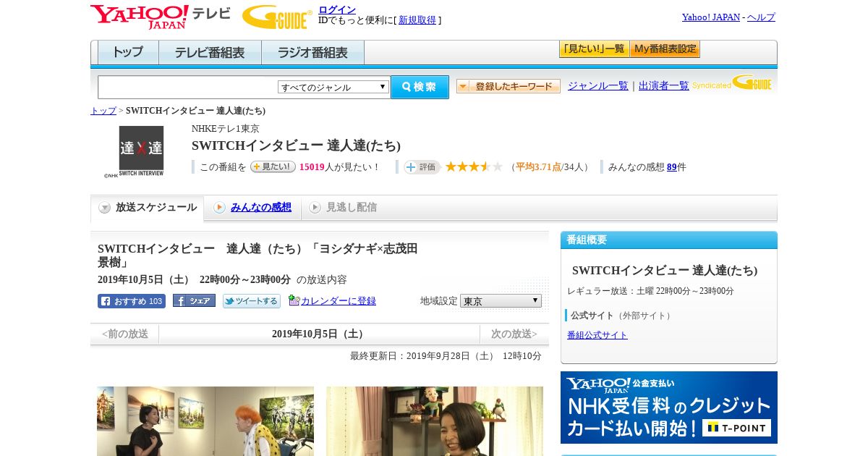Open the left program photo thumbnail
Image resolution: width=868 pixels, height=456 pixels.
[205, 421]
